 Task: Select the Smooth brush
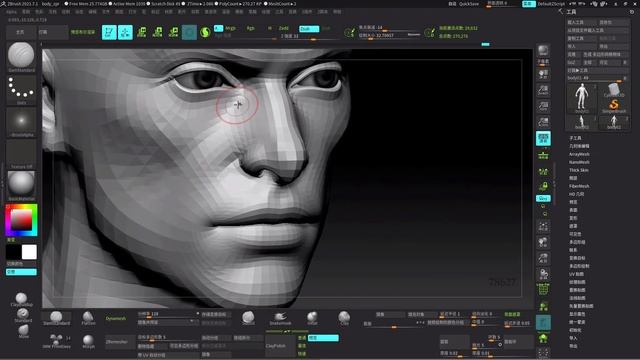[248, 318]
